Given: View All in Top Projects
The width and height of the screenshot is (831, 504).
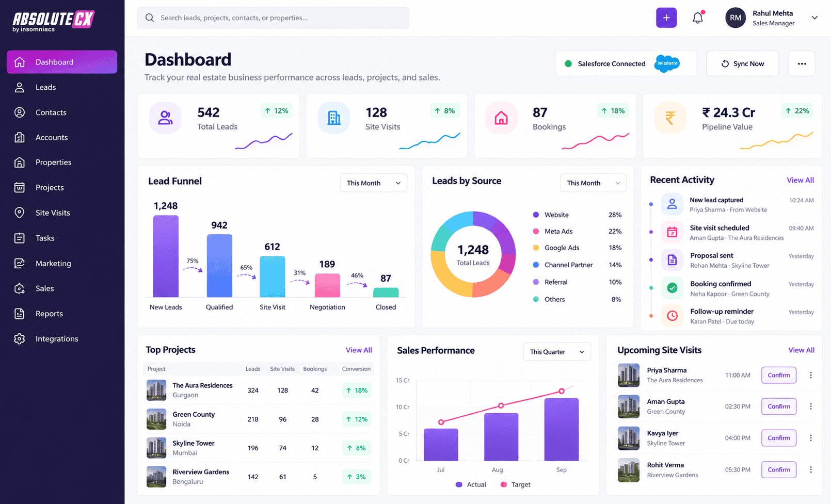Looking at the screenshot, I should click(x=359, y=350).
